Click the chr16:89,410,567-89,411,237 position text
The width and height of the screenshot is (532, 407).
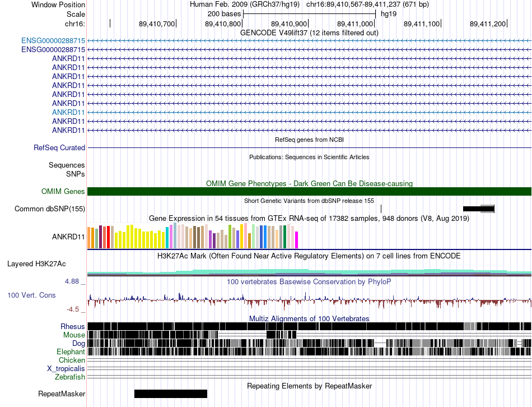367,4
